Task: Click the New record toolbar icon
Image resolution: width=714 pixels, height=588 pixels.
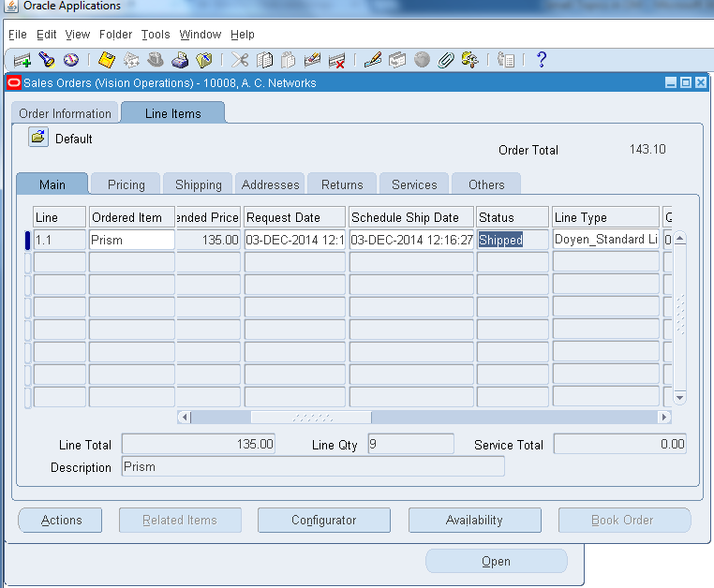Action: 22,60
